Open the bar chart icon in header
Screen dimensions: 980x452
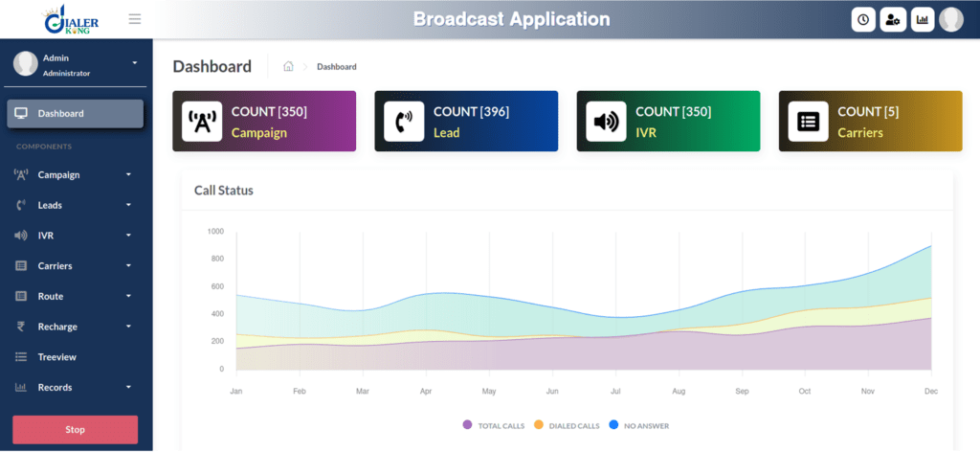pos(923,19)
